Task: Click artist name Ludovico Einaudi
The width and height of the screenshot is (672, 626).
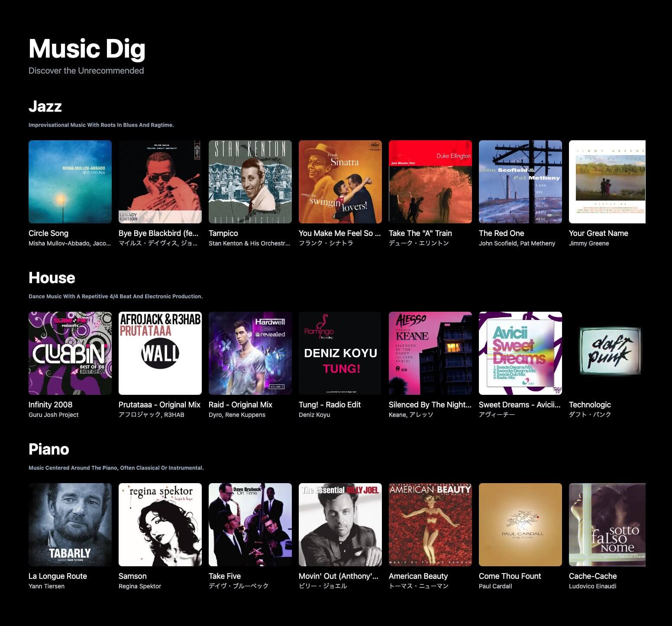Action: coord(592,586)
